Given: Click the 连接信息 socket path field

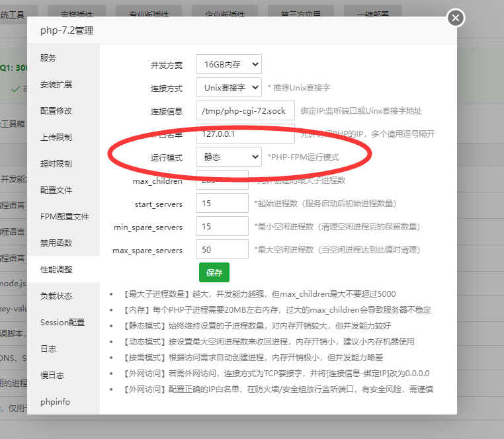Looking at the screenshot, I should coord(245,110).
